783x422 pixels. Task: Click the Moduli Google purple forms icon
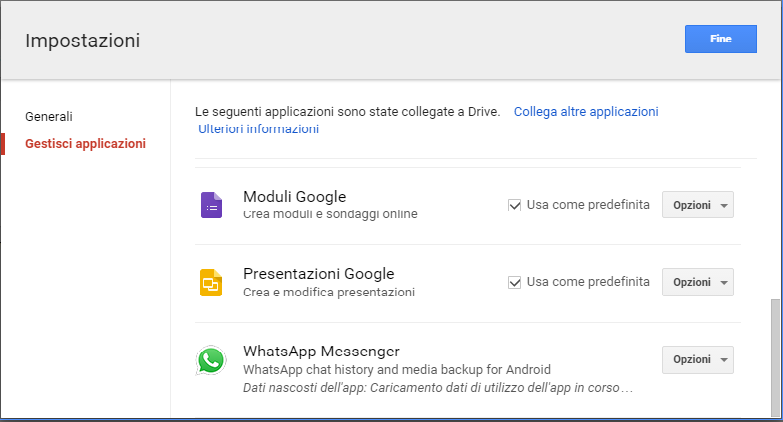[x=211, y=205]
